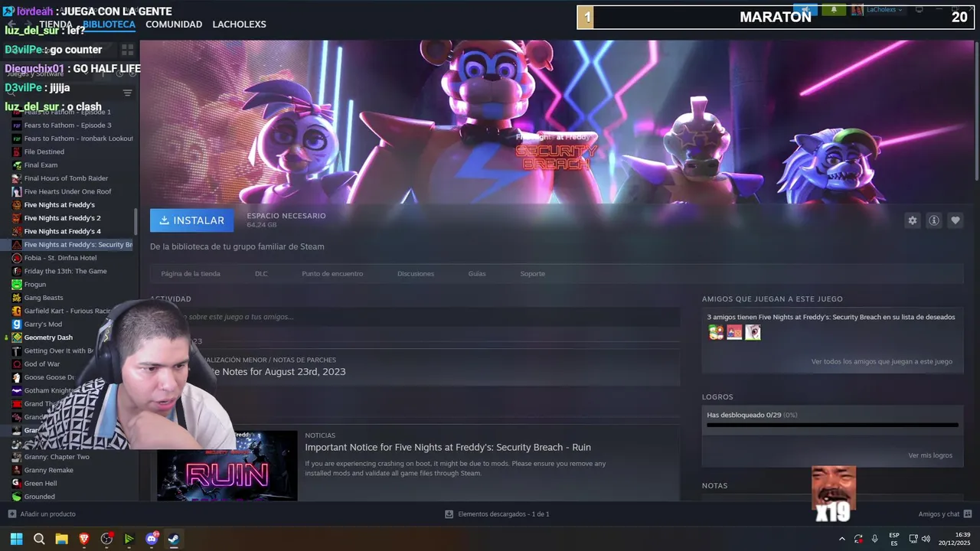Open Ver todos los amigos link
980x551 pixels.
(882, 361)
